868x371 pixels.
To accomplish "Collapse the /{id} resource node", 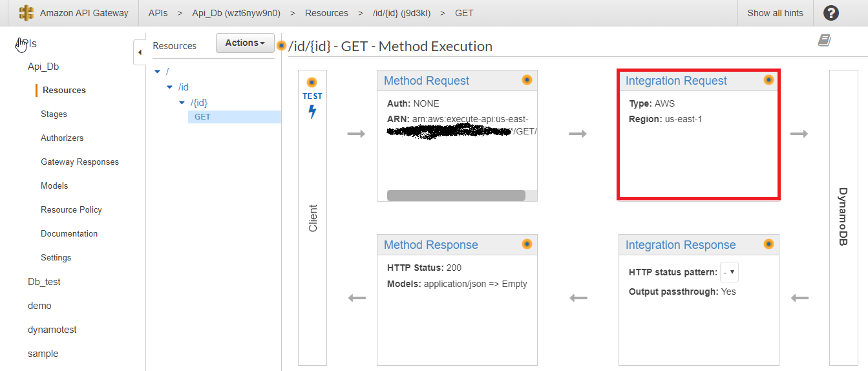I will 182,103.
